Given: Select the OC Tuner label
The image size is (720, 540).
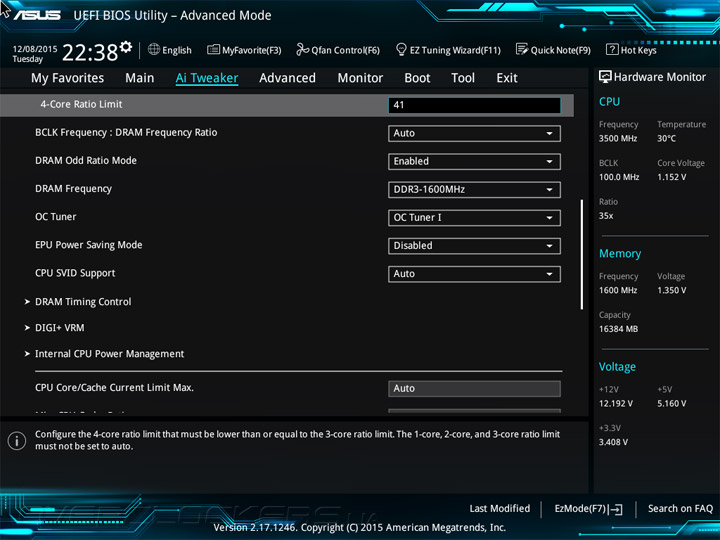Looking at the screenshot, I should tap(56, 217).
